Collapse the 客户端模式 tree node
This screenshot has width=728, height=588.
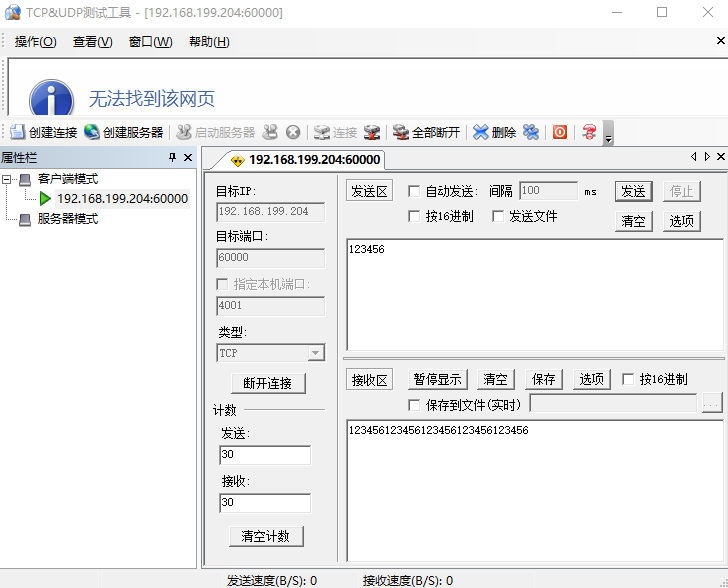click(x=7, y=179)
